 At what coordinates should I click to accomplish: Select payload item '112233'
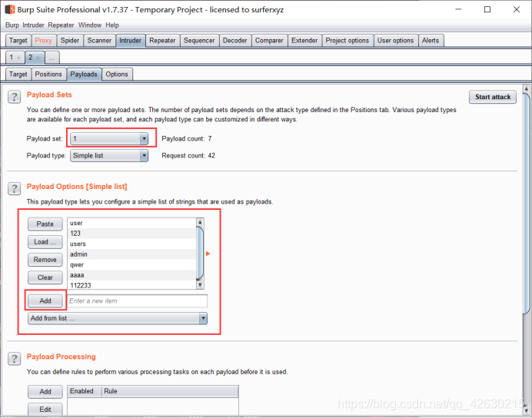pyautogui.click(x=131, y=285)
